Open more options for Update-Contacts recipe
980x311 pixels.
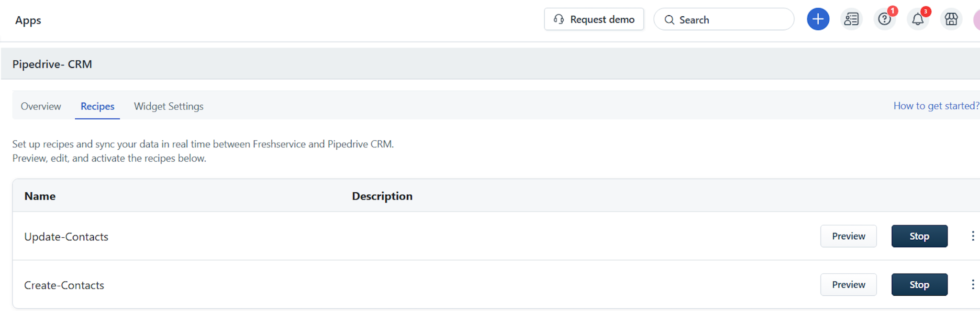pyautogui.click(x=973, y=236)
